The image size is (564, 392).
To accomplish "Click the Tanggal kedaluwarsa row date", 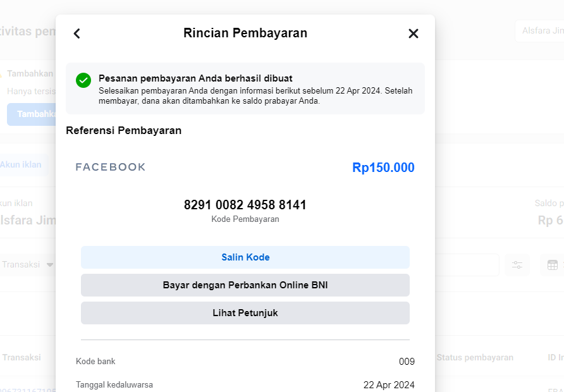I will 389,384.
